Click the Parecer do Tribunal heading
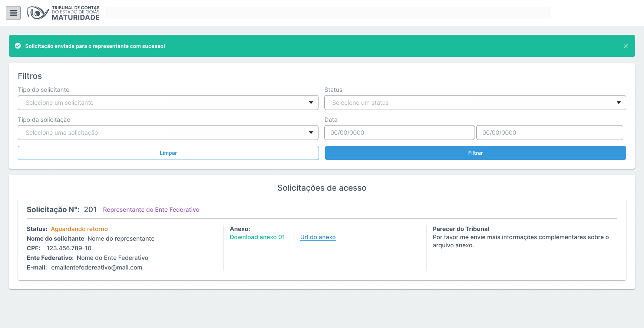Screen dimensions: 644x328 [461, 229]
